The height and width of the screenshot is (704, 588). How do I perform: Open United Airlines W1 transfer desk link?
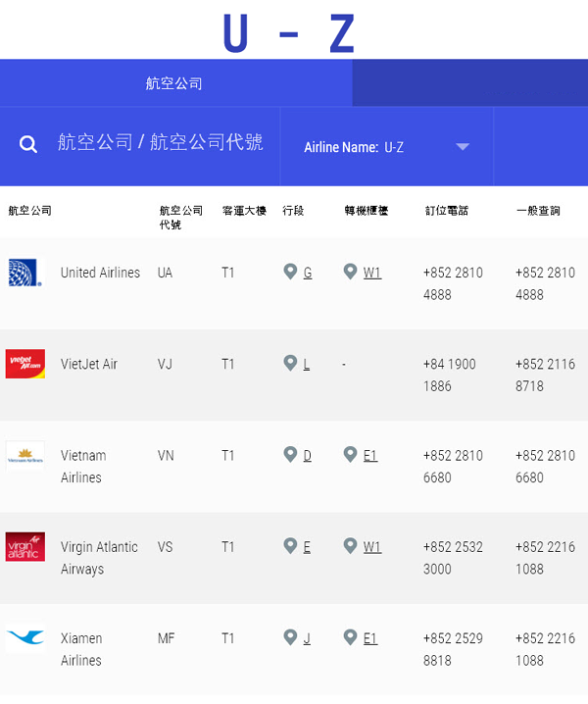(x=372, y=273)
